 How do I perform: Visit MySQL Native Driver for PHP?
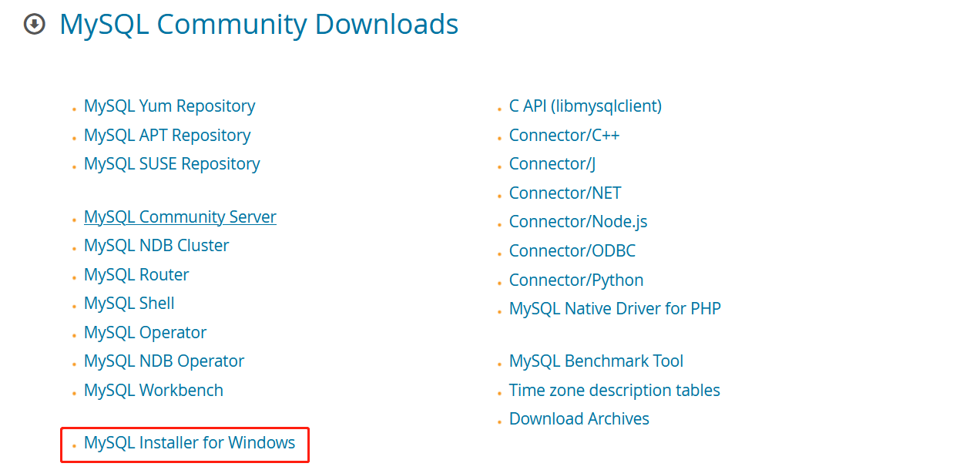coord(615,309)
